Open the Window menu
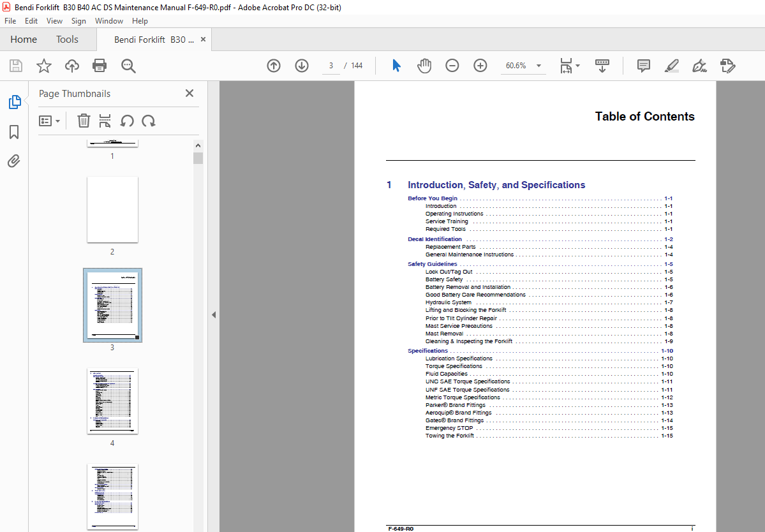Screen dimensions: 765x532 coord(109,21)
